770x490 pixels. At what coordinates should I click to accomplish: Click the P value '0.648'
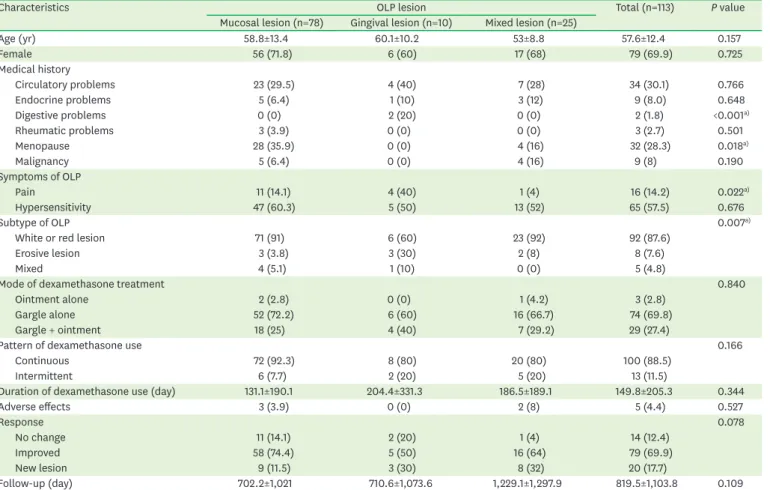731,100
